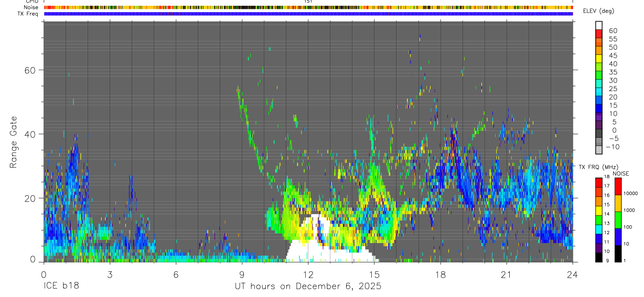Click the '151' CPID value at the top

pos(308,2)
